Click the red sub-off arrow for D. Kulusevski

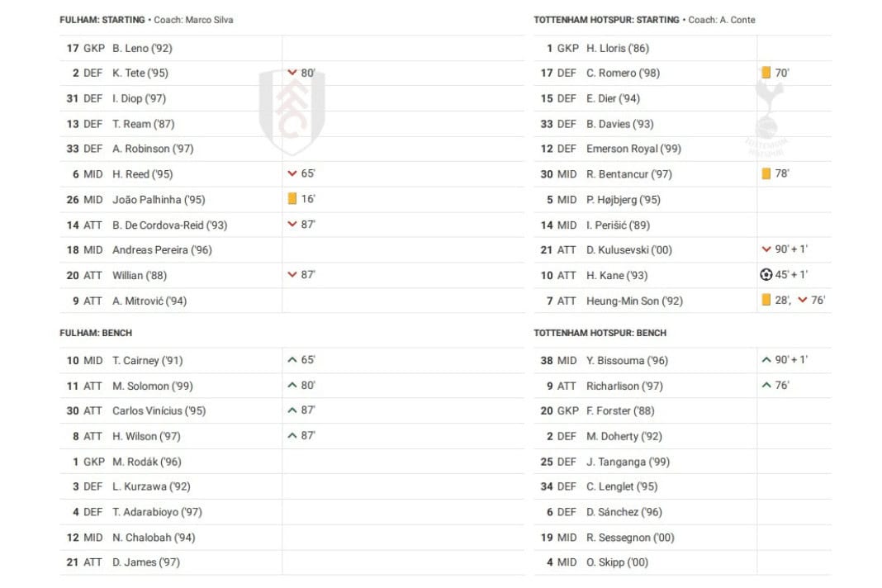[x=766, y=249]
